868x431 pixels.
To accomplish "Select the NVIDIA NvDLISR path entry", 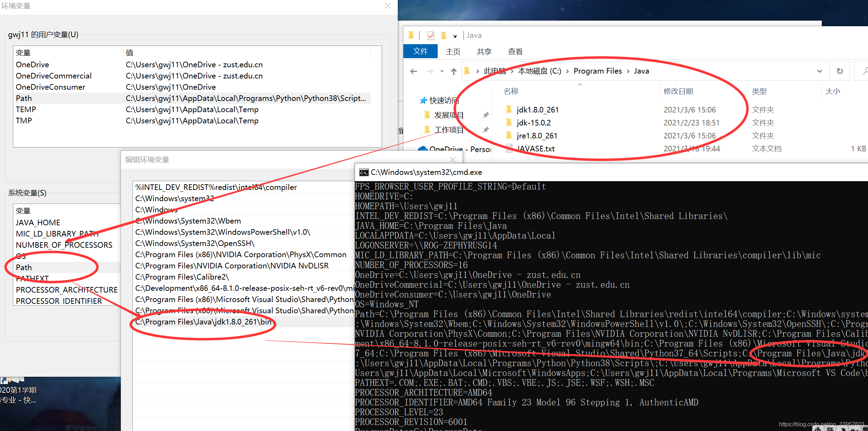I will pos(244,266).
